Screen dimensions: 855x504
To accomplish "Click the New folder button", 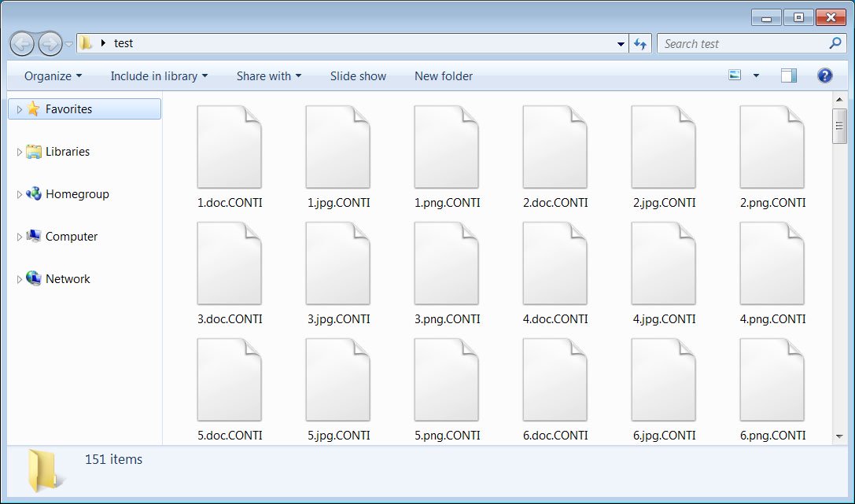I will click(x=444, y=76).
